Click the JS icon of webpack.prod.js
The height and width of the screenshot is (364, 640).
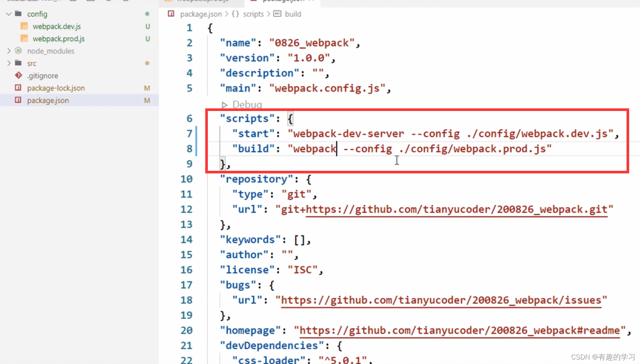[x=24, y=39]
